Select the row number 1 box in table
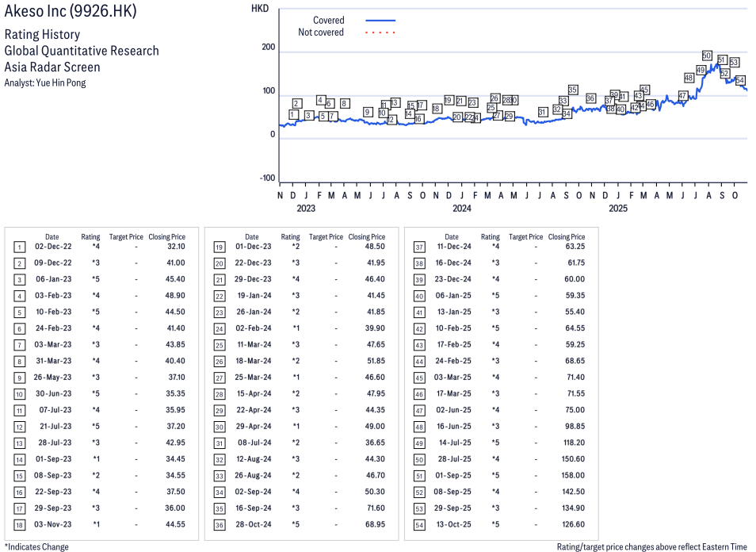The image size is (756, 552). click(19, 247)
